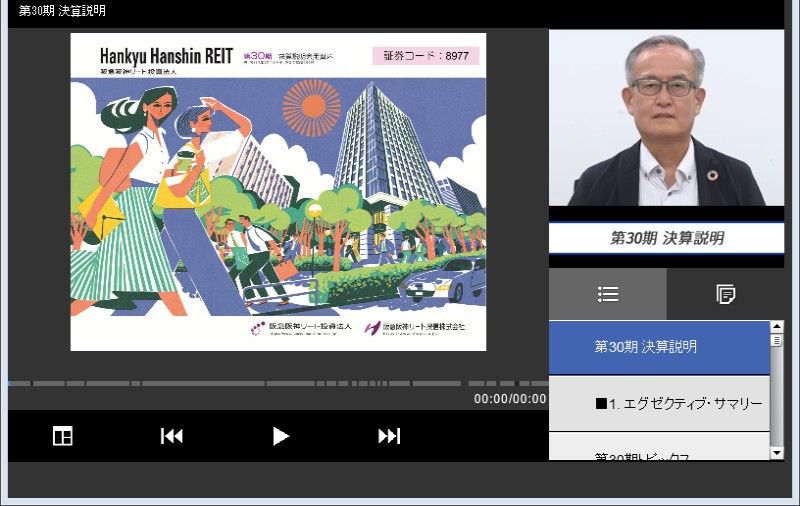This screenshot has width=800, height=506.
Task: Toggle the layout switch icon
Action: point(63,436)
